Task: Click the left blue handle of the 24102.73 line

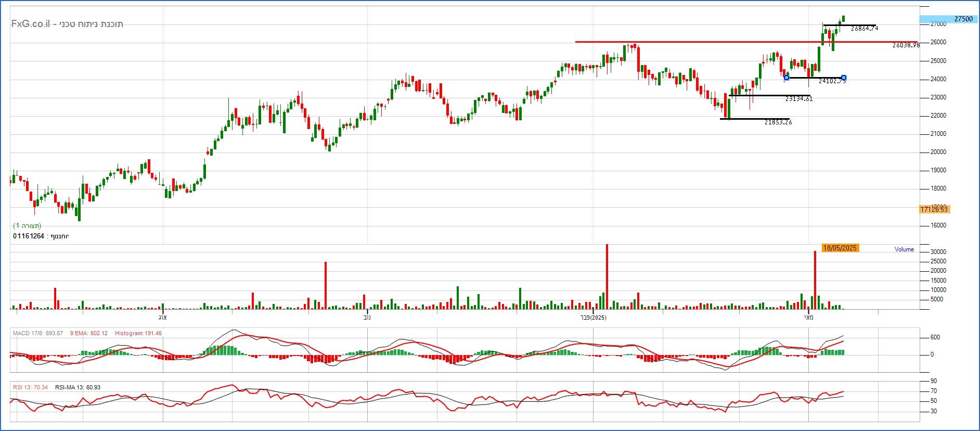Action: pos(786,78)
